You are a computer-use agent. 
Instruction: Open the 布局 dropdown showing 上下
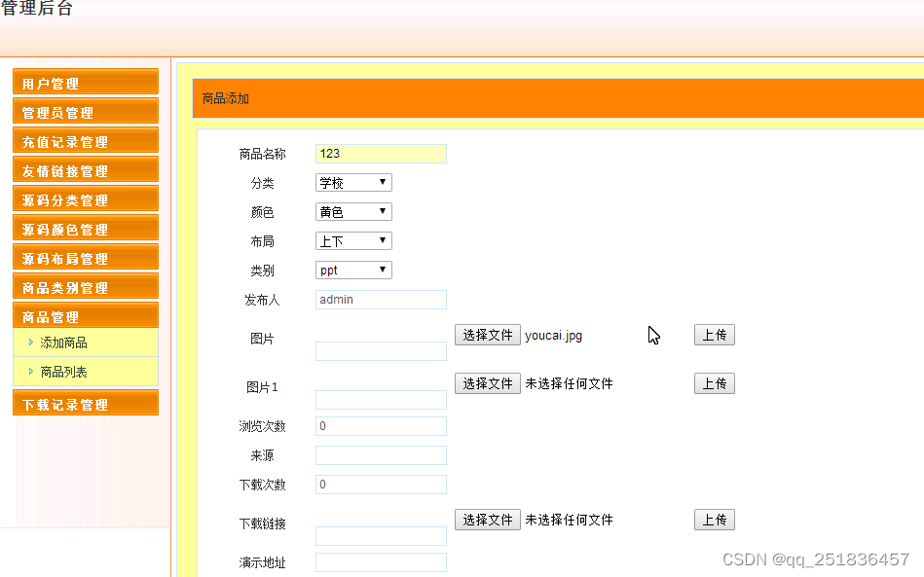[353, 240]
